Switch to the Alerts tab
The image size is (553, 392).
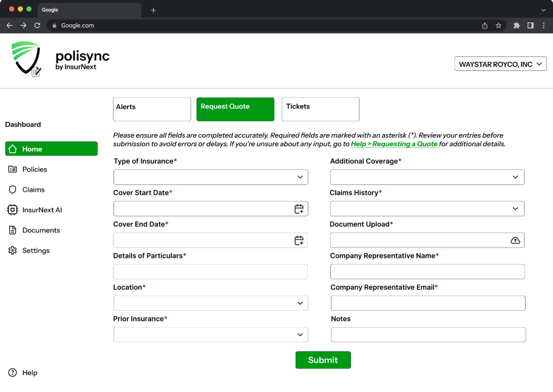152,109
